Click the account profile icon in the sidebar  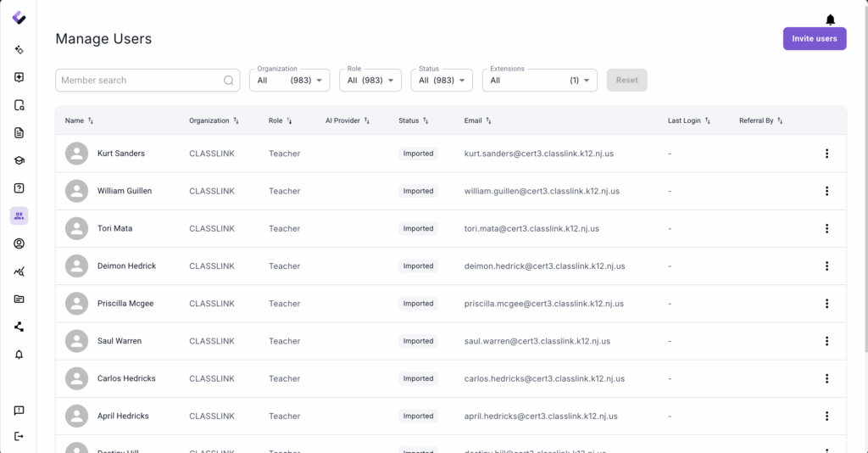(x=19, y=243)
